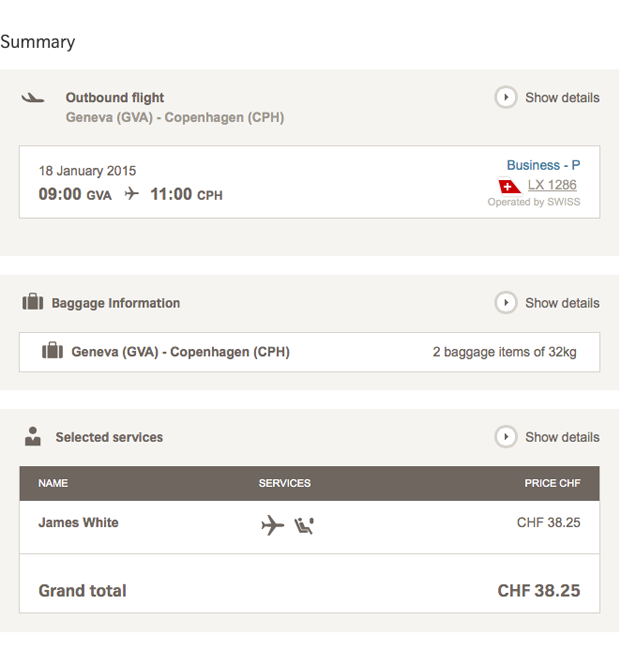Expand Outbound flight details arrow

(x=506, y=97)
